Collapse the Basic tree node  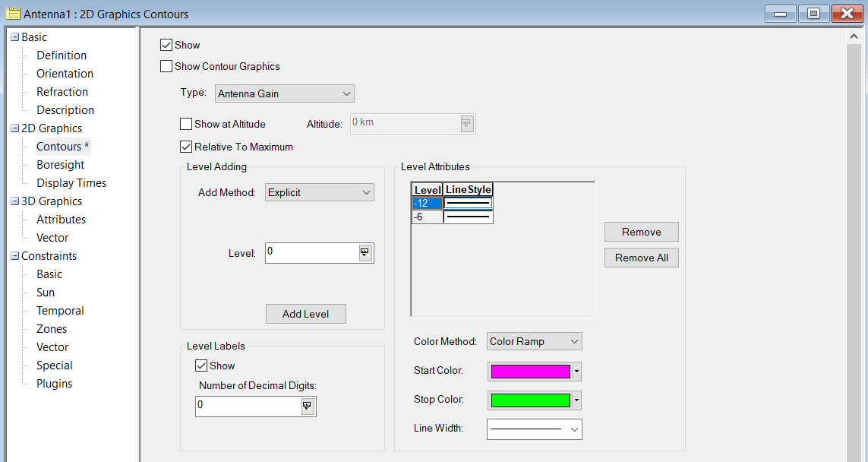pyautogui.click(x=14, y=37)
